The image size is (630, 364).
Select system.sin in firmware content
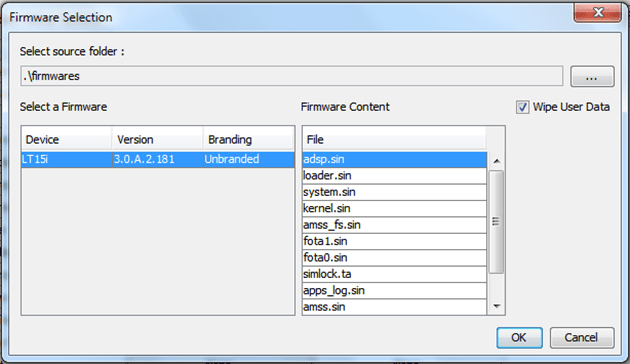pyautogui.click(x=395, y=192)
